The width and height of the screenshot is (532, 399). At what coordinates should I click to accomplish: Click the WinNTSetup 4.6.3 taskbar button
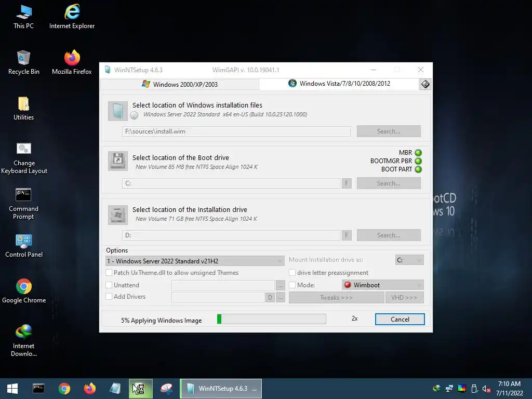coord(221,389)
